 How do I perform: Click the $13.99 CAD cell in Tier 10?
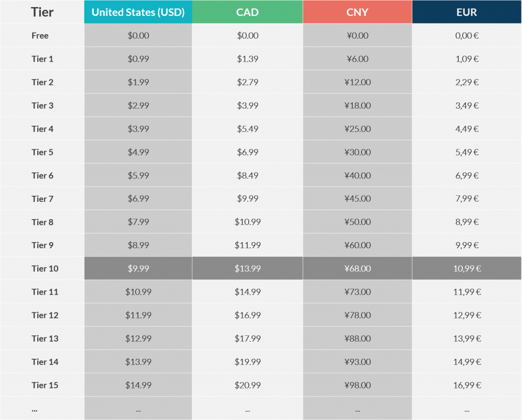pyautogui.click(x=247, y=268)
